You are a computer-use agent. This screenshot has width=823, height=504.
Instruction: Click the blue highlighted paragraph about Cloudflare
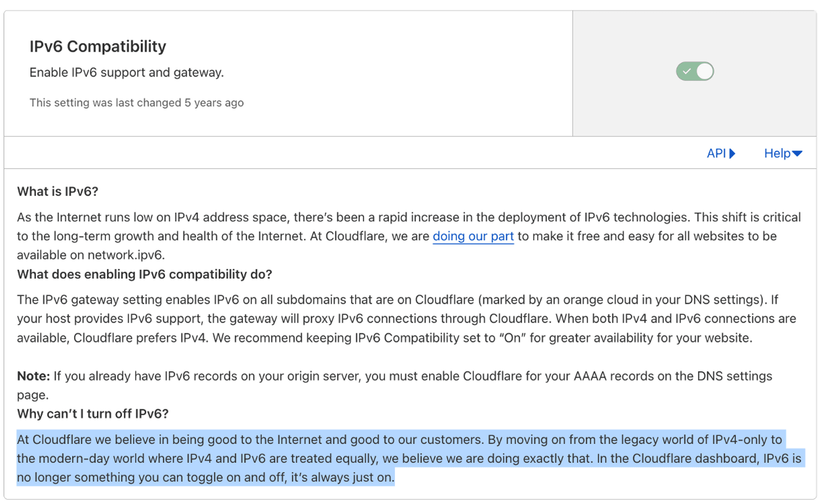pyautogui.click(x=409, y=458)
